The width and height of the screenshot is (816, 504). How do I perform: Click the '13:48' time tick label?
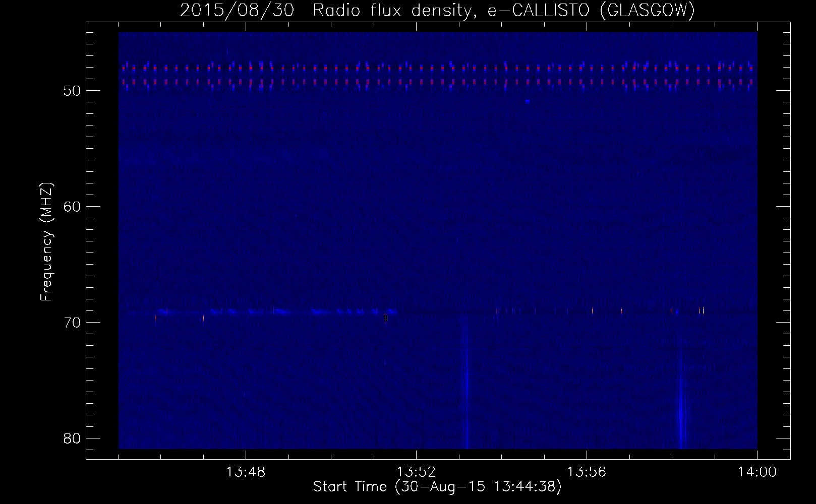coord(246,472)
